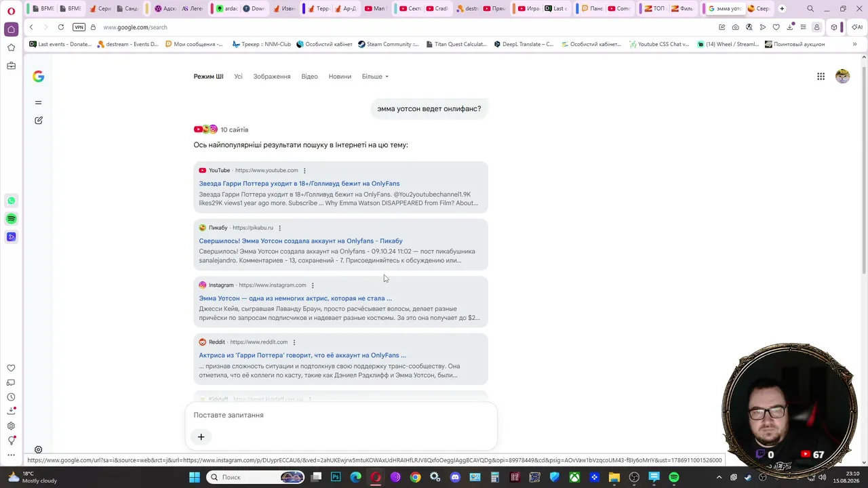Screen dimensions: 868x488
Task: Open the downloads panel
Action: point(789,27)
